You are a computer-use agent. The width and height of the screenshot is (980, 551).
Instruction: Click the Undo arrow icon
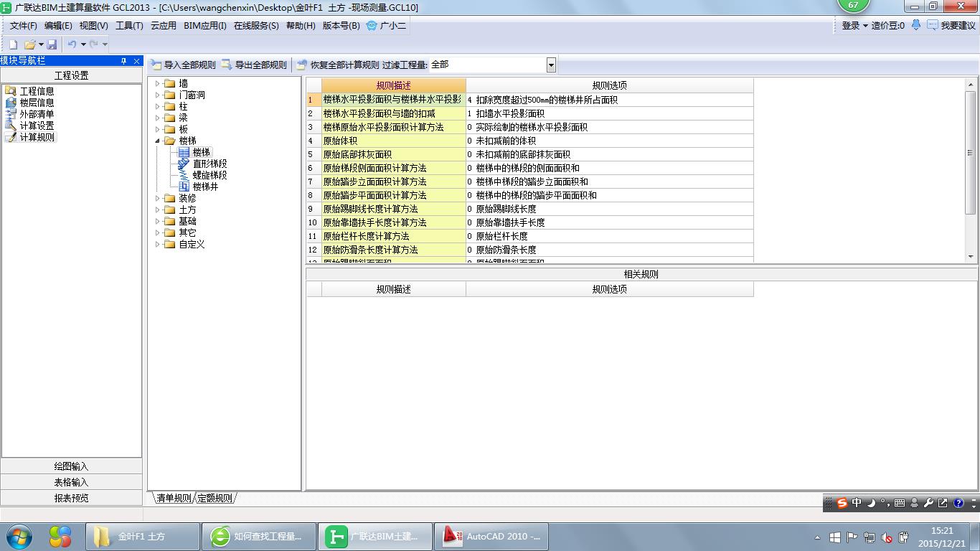pyautogui.click(x=72, y=44)
